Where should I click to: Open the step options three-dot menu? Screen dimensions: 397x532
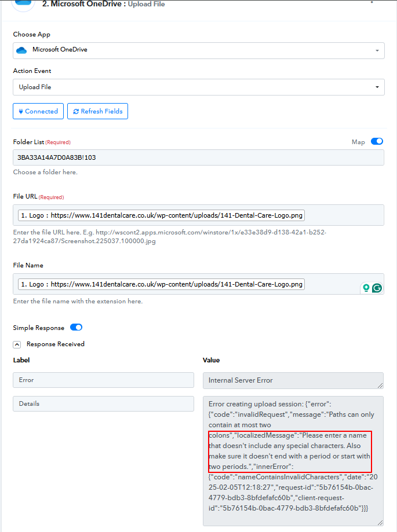pyautogui.click(x=372, y=3)
